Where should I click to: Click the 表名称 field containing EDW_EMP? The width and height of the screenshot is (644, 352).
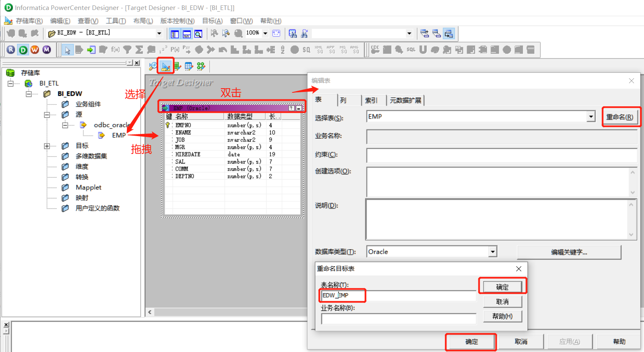(x=399, y=295)
